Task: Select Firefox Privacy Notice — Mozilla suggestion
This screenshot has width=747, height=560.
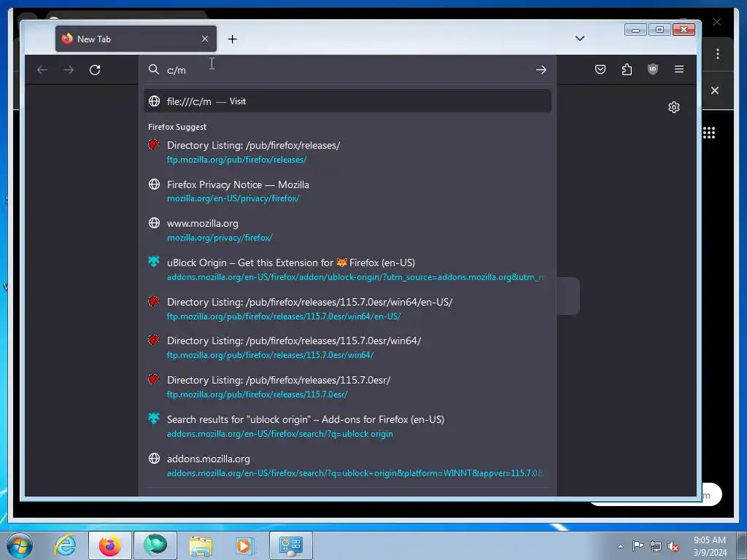Action: tap(347, 191)
